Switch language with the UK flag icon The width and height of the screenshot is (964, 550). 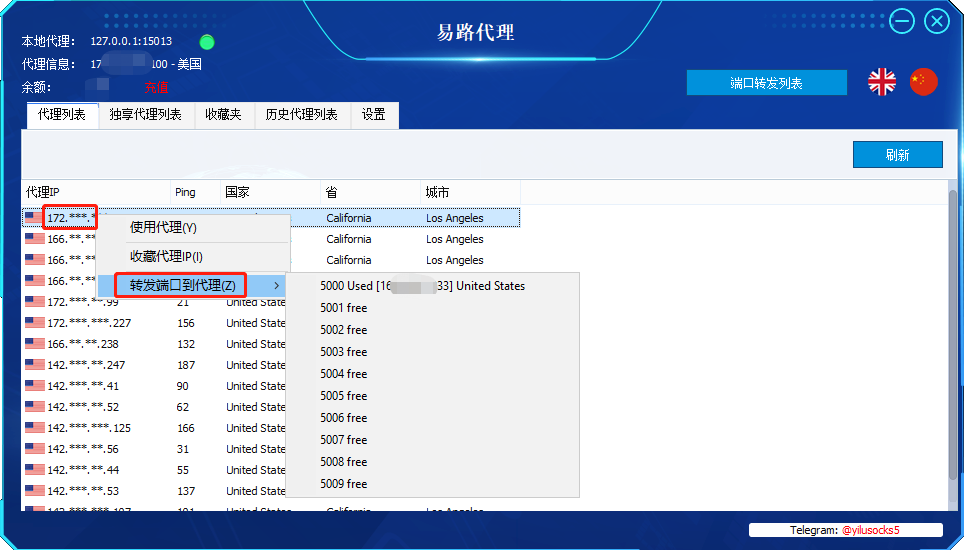[x=881, y=82]
